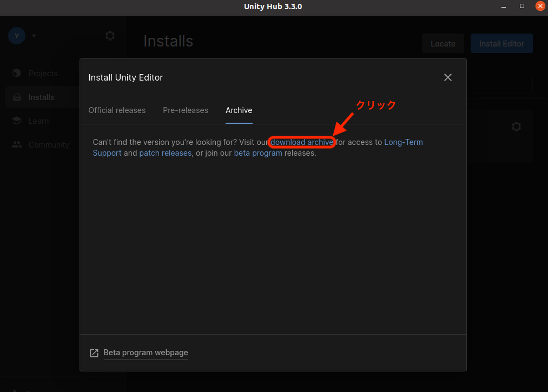Open the Beta program webpage
Image resolution: width=548 pixels, height=392 pixels.
(146, 353)
